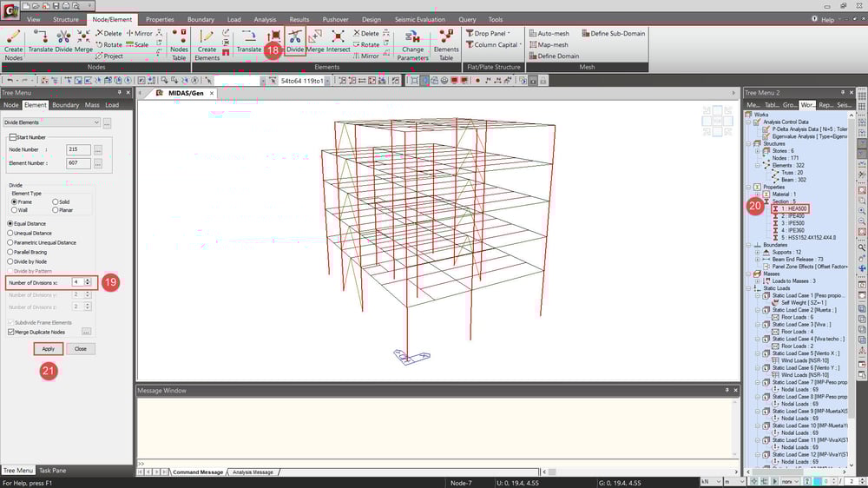The width and height of the screenshot is (868, 488).
Task: Click Project in the Nodes group
Action: point(109,56)
